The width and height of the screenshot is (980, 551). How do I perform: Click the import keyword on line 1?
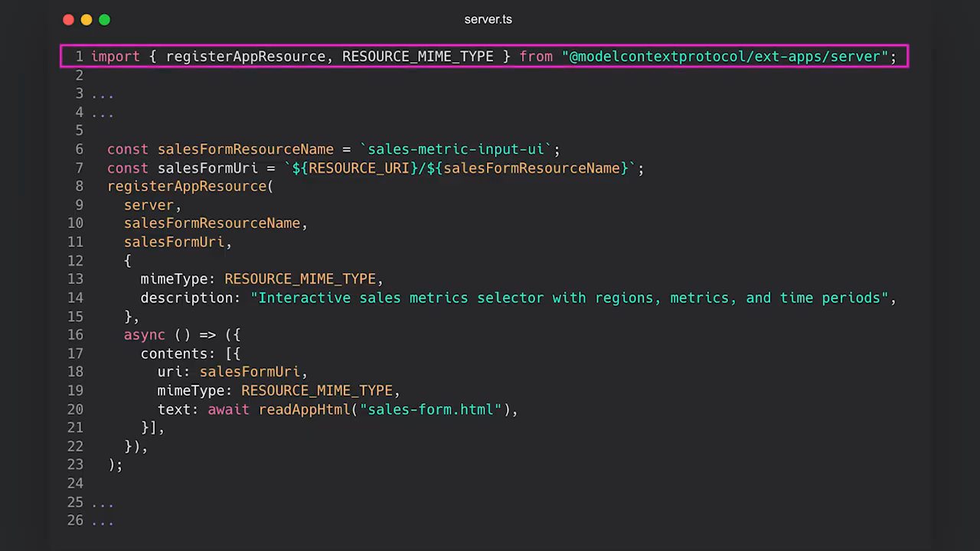click(116, 57)
